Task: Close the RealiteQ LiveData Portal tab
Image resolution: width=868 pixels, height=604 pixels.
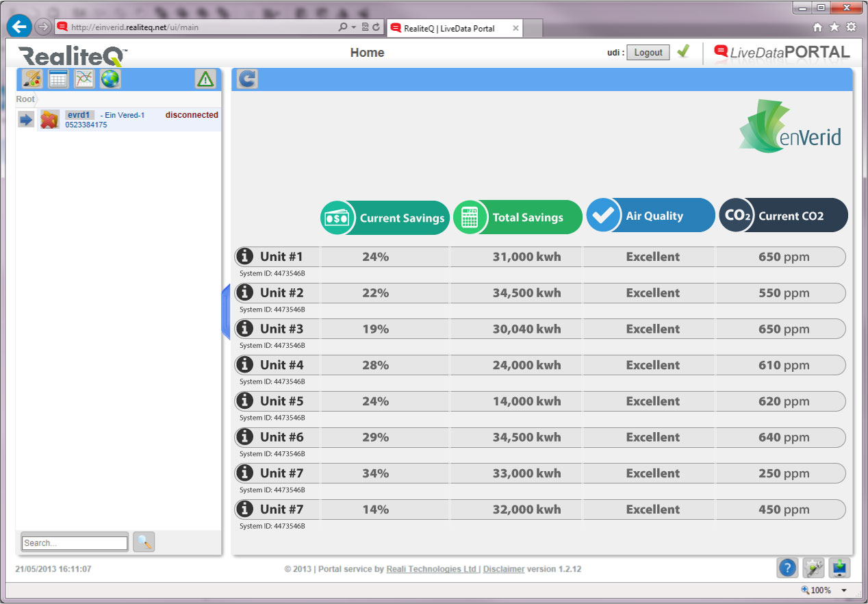Action: click(515, 28)
